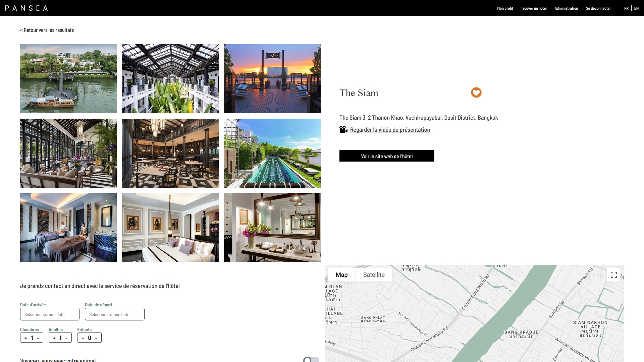
Task: Click the BANG PHLAT map label
Action: pos(373,319)
